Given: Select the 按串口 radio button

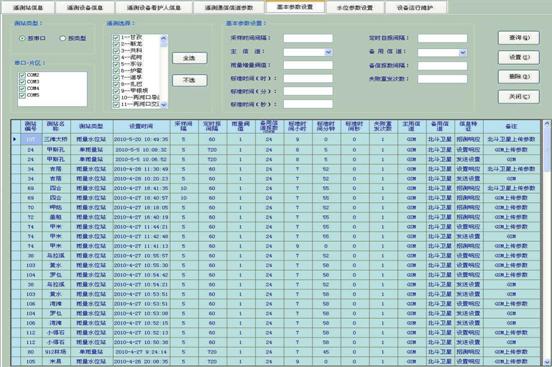Looking at the screenshot, I should 22,38.
